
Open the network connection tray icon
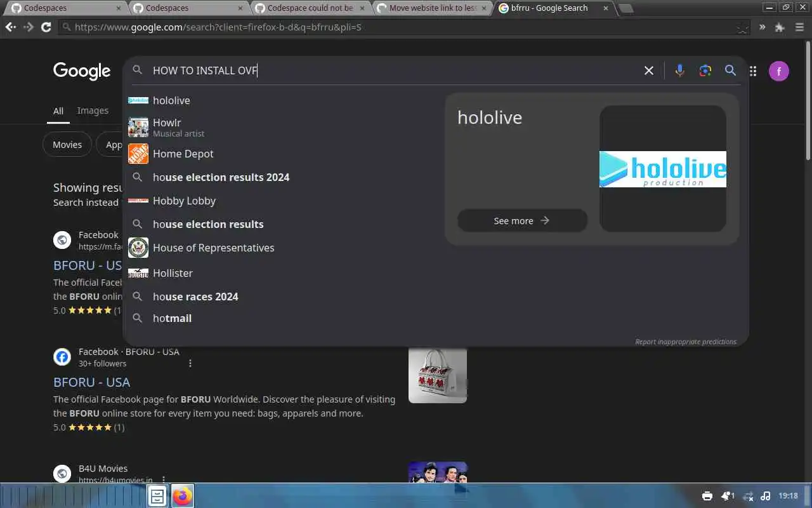click(748, 496)
